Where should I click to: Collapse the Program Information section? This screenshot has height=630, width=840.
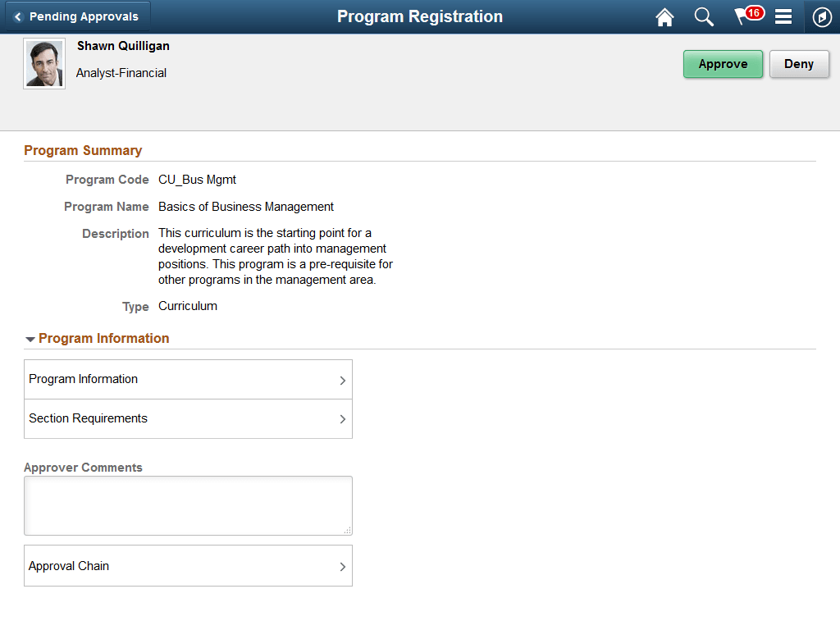click(x=30, y=338)
